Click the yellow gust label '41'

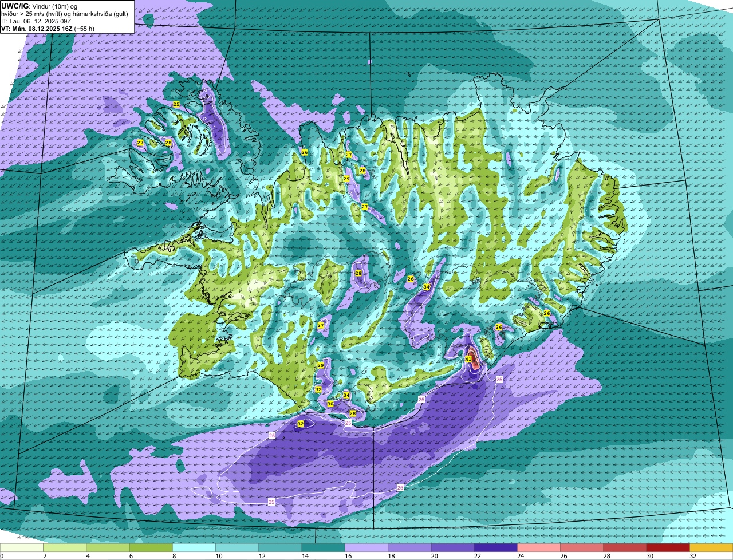tap(468, 359)
